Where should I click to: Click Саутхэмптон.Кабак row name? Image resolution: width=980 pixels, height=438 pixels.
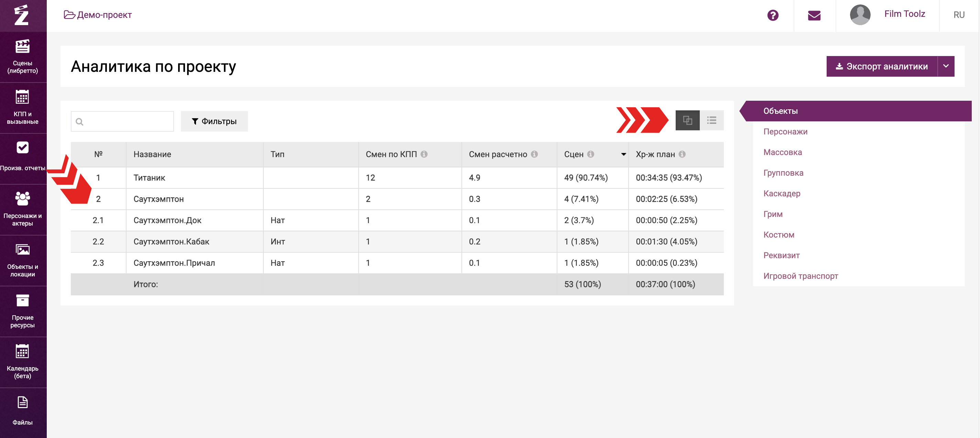(x=171, y=241)
